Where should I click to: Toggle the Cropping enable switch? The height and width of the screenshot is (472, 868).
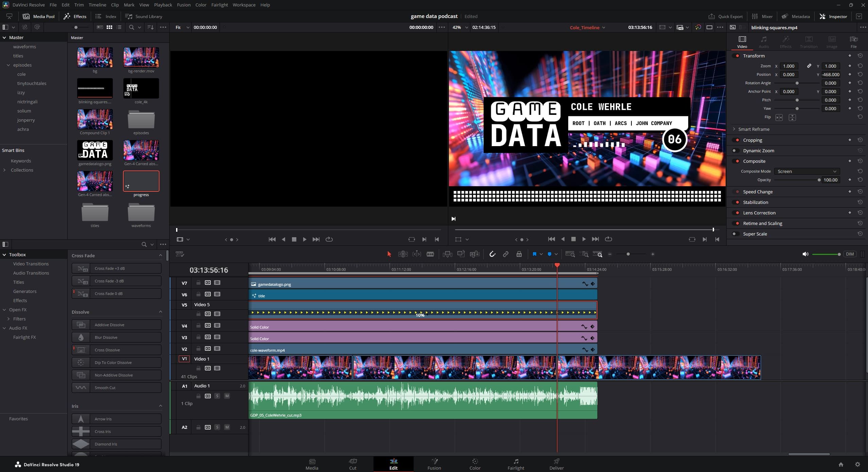736,140
